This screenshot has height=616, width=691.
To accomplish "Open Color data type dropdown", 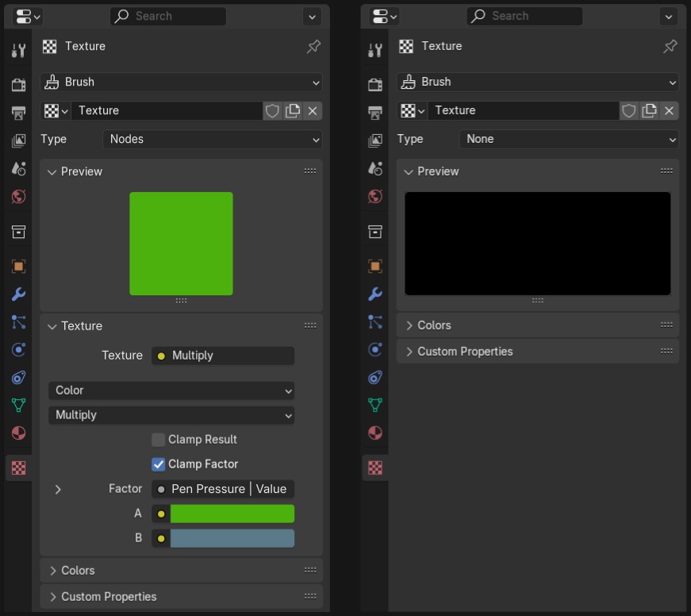I will pyautogui.click(x=171, y=391).
